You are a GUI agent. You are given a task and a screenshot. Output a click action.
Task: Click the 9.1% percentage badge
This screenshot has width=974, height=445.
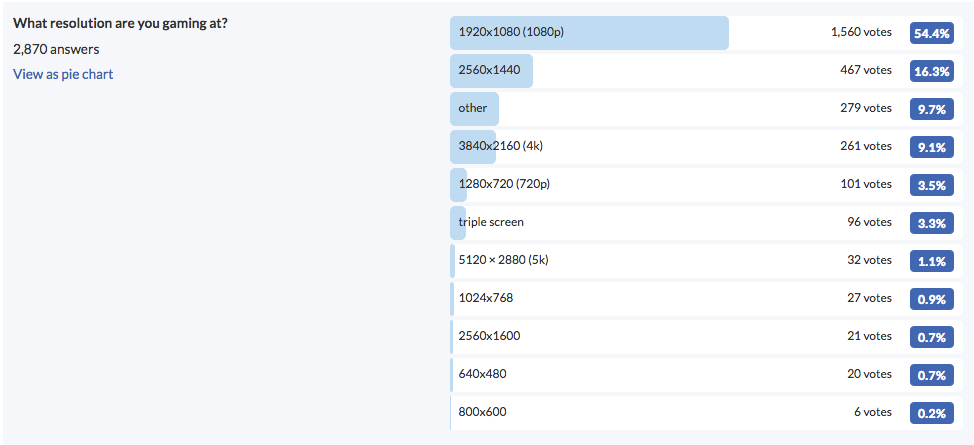[930, 147]
